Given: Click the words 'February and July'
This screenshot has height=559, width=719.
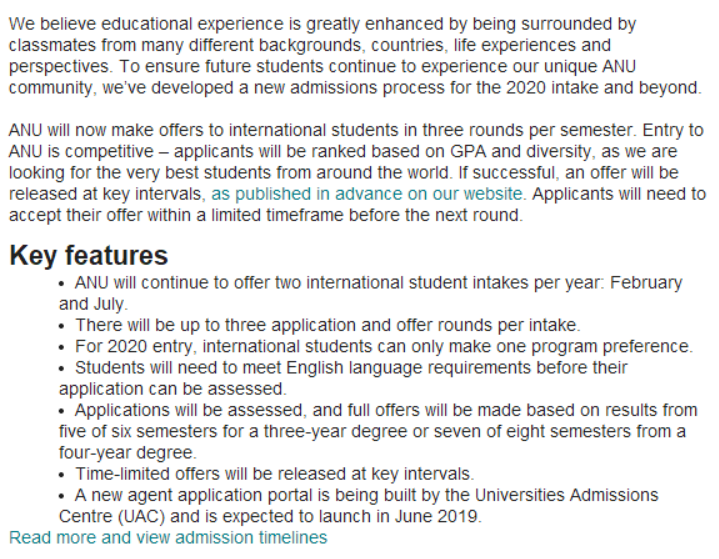Looking at the screenshot, I should click(x=371, y=293).
